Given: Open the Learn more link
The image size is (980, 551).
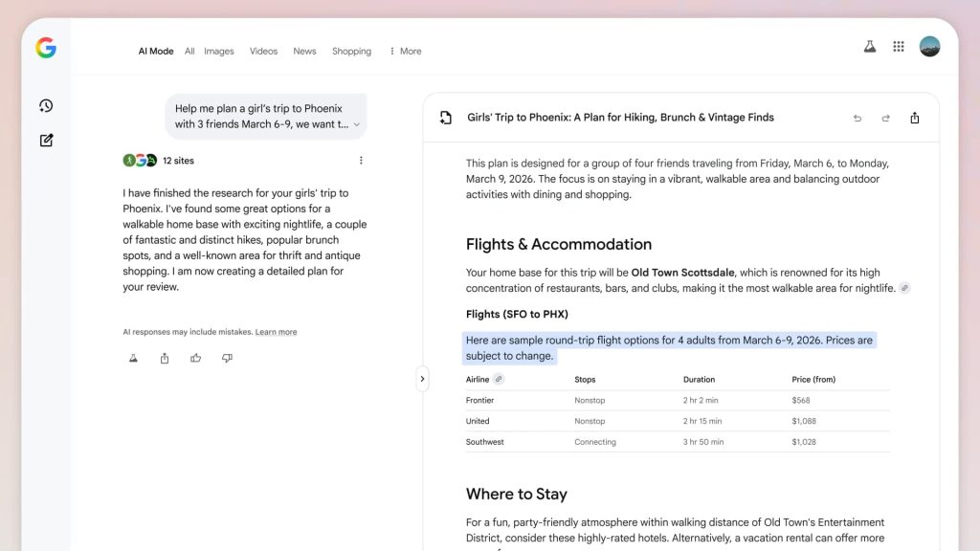Looking at the screenshot, I should (x=276, y=332).
